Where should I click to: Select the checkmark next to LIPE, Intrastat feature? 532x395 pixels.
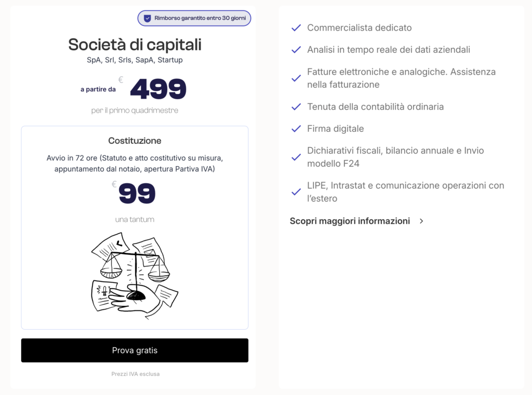point(296,192)
